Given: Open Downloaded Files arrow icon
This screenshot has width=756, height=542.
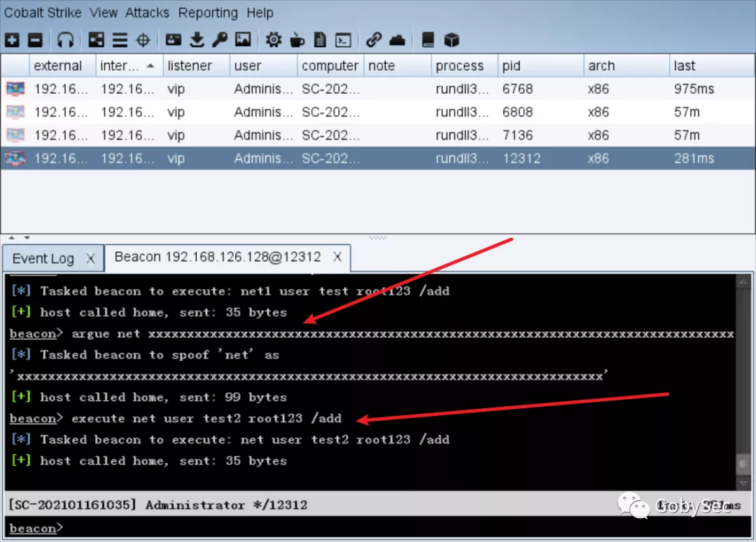Looking at the screenshot, I should (x=197, y=40).
